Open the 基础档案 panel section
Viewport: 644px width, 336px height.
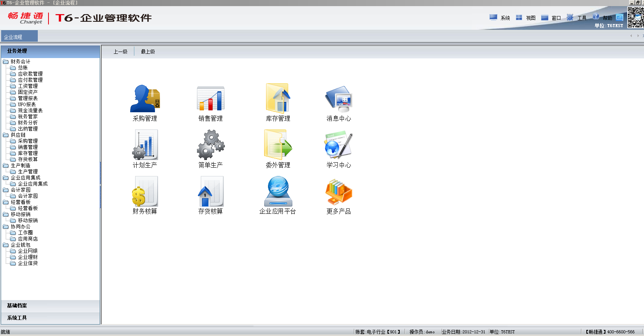click(x=50, y=306)
